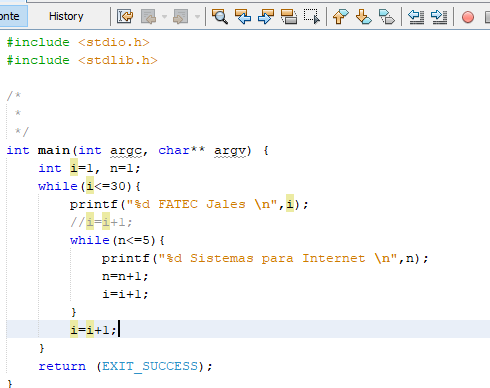The height and width of the screenshot is (388, 490).
Task: Click the 'Sistemas para Internet' printf line
Action: coord(265,258)
